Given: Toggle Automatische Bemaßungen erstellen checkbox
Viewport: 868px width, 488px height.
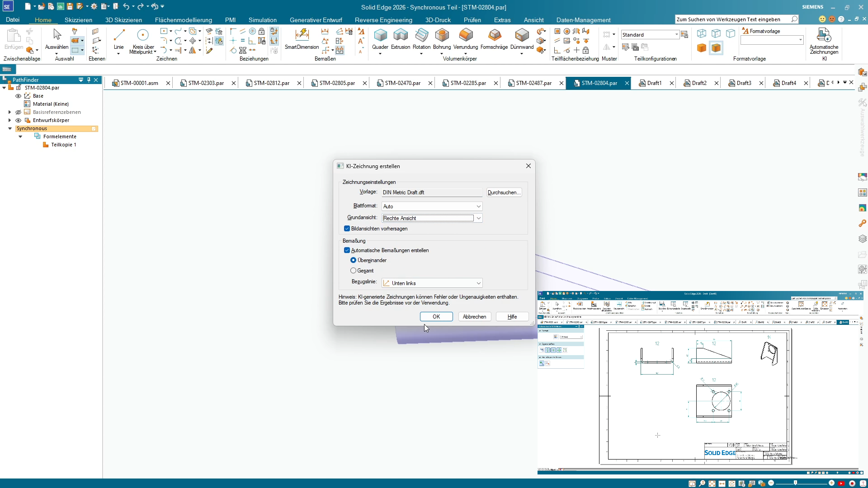Looking at the screenshot, I should 347,250.
